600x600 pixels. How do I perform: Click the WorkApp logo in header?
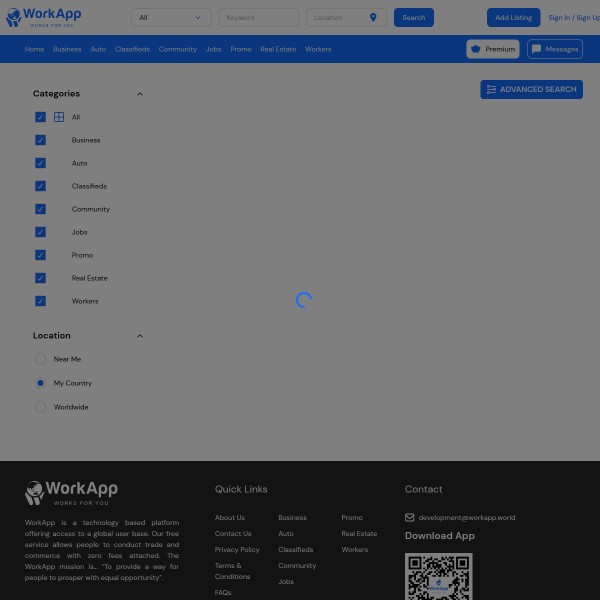pos(44,17)
